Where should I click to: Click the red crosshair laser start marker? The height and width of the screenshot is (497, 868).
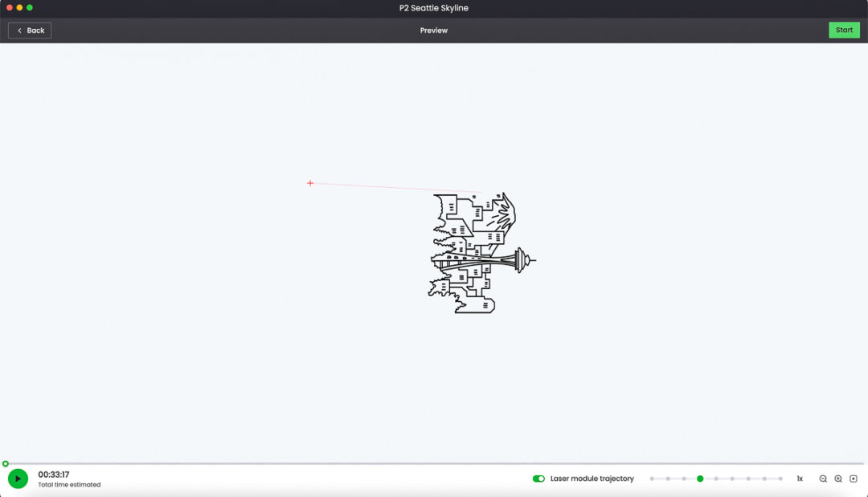(310, 183)
